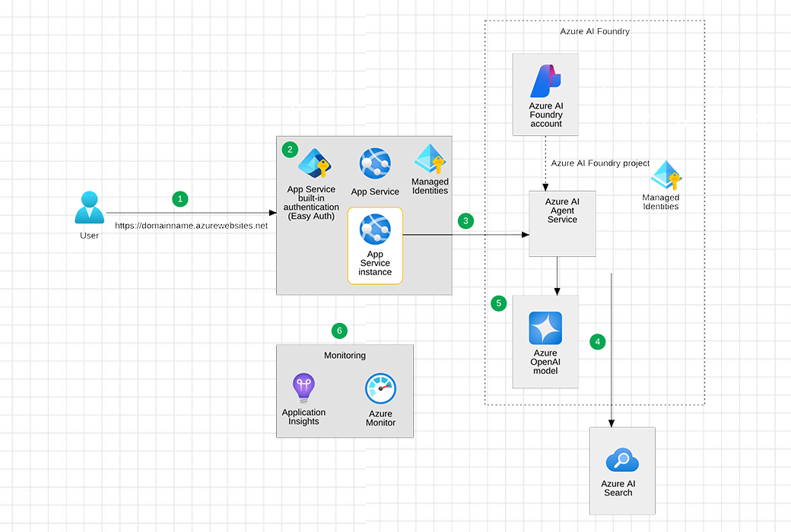Click the Azure AI Search cloud icon

coord(622,460)
